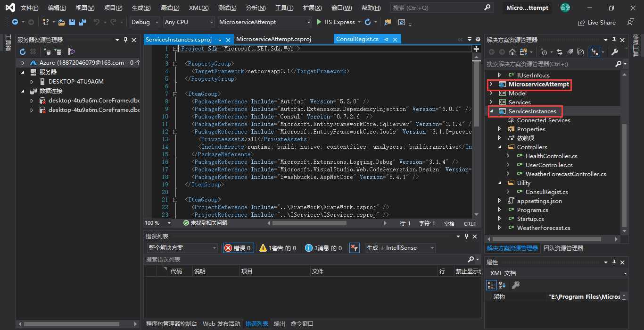Screen dimensions: 644x330
Task: Click the connect to database icon in Server Explorer
Action: tap(47, 51)
